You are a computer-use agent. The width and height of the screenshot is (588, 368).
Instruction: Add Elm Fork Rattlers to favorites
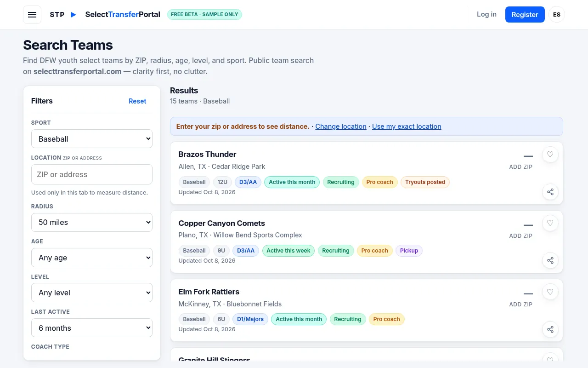(550, 292)
